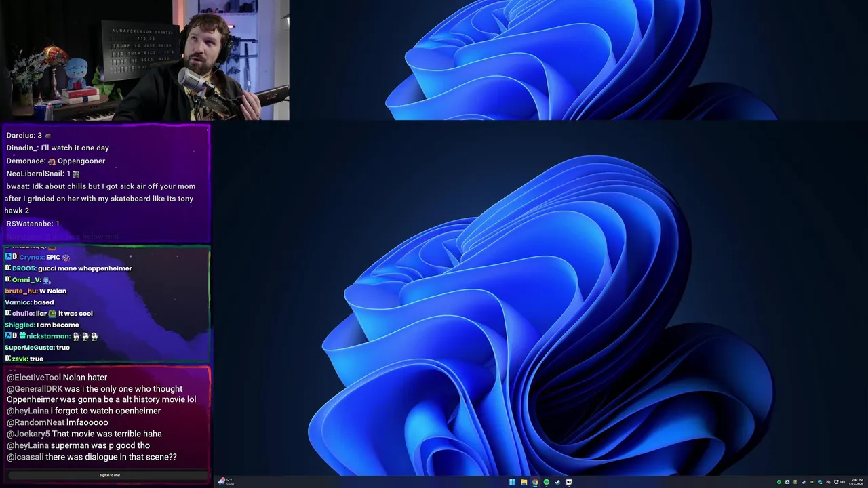Image resolution: width=868 pixels, height=488 pixels.
Task: Click 'i forgot to watch openheimer' message
Action: pos(106,411)
